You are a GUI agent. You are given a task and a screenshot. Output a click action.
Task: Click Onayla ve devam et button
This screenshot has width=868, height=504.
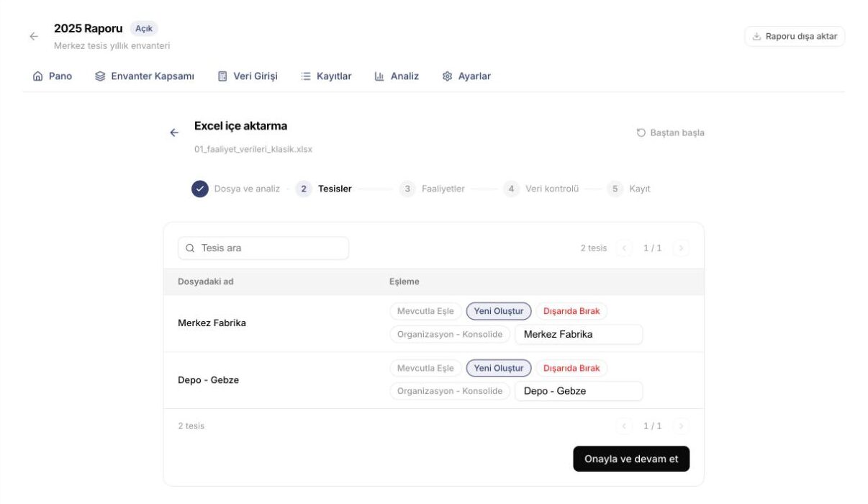pos(631,459)
